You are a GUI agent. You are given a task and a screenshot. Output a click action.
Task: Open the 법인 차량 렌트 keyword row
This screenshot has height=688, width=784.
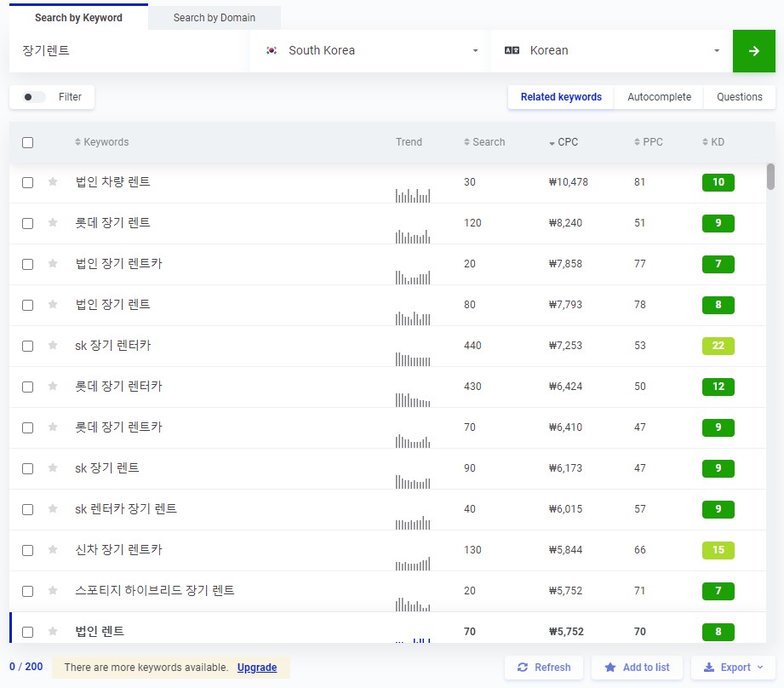click(x=387, y=182)
